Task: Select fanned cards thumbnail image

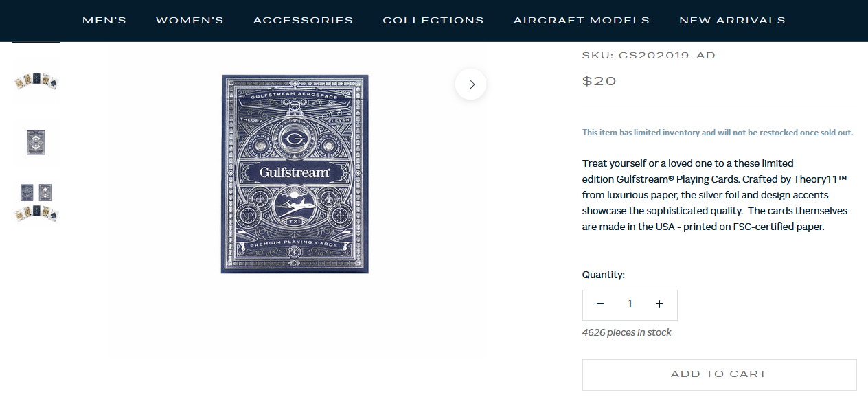Action: click(x=36, y=81)
